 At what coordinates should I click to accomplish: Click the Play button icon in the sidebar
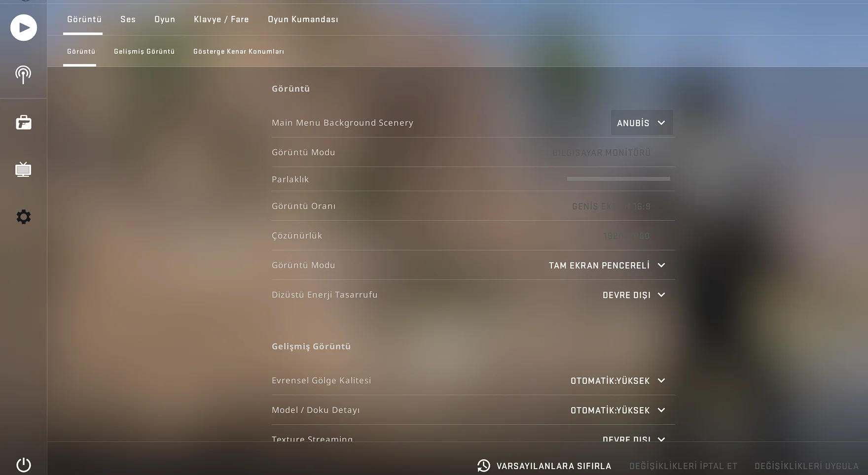tap(24, 28)
